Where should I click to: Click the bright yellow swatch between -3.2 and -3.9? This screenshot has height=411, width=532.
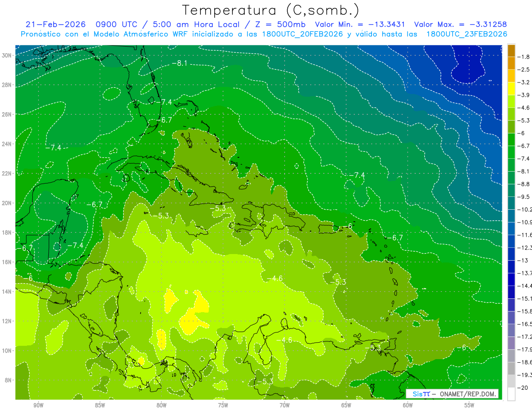(x=511, y=89)
